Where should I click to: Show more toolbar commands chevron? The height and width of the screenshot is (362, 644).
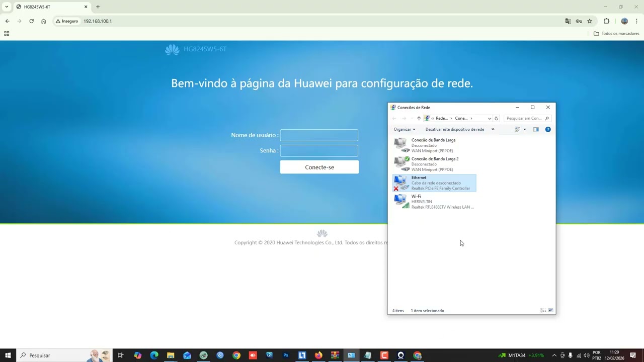click(493, 129)
